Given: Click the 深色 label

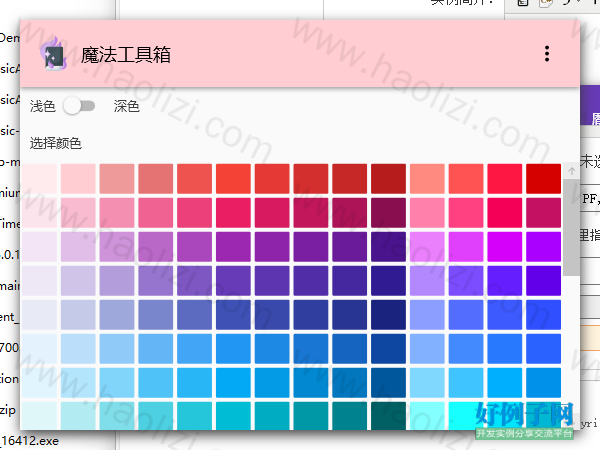Looking at the screenshot, I should point(127,106).
